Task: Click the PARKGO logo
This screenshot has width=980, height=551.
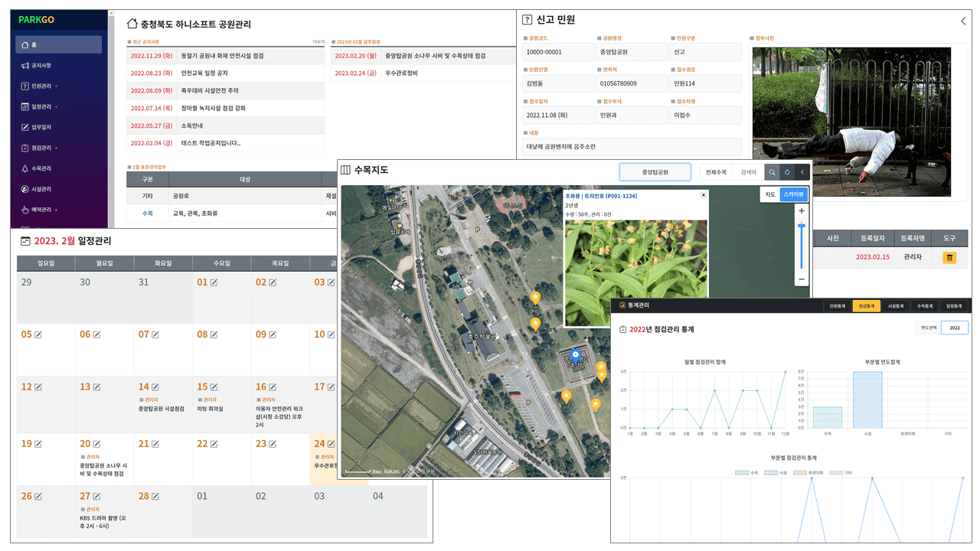Action: [36, 20]
